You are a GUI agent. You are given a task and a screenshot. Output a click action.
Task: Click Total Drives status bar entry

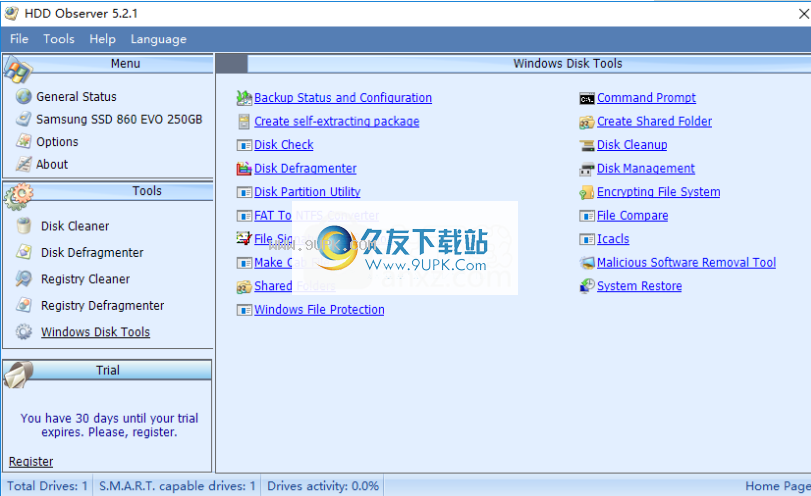47,486
